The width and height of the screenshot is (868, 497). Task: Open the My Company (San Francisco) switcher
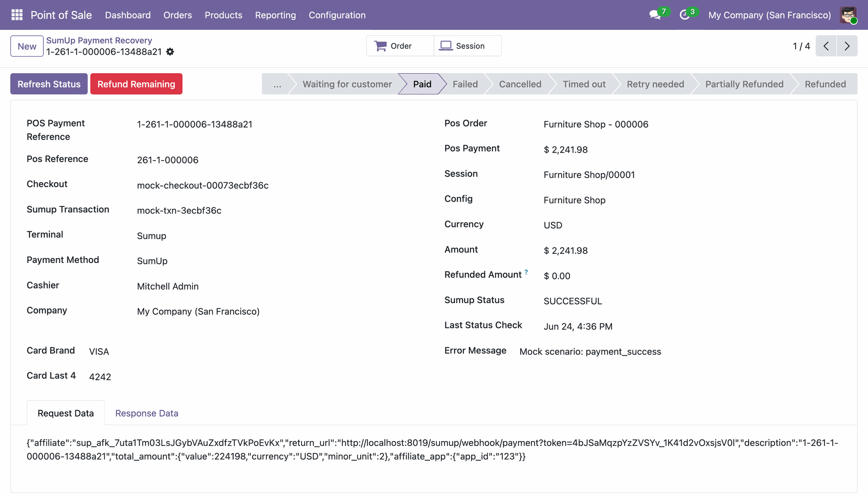pyautogui.click(x=769, y=15)
